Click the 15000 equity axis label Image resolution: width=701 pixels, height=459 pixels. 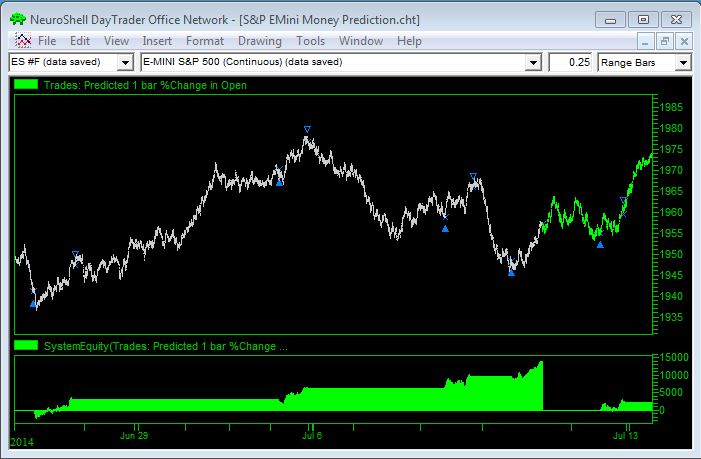[x=674, y=357]
